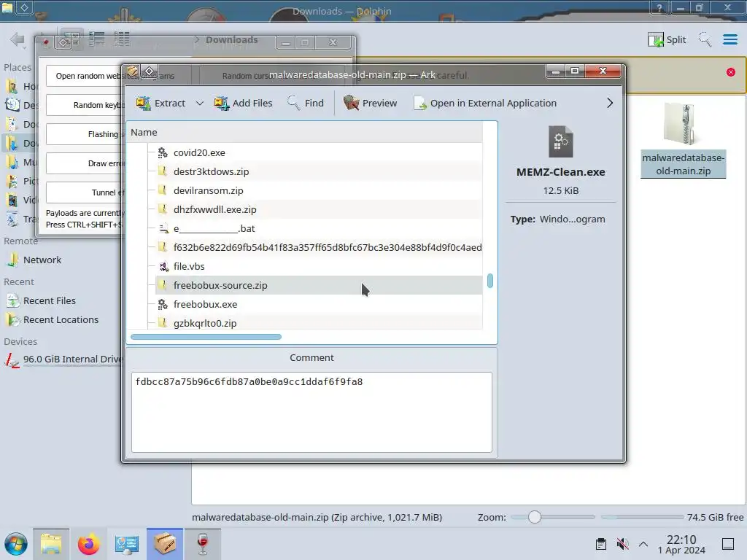
Task: Open the Start menu orb
Action: [x=16, y=544]
